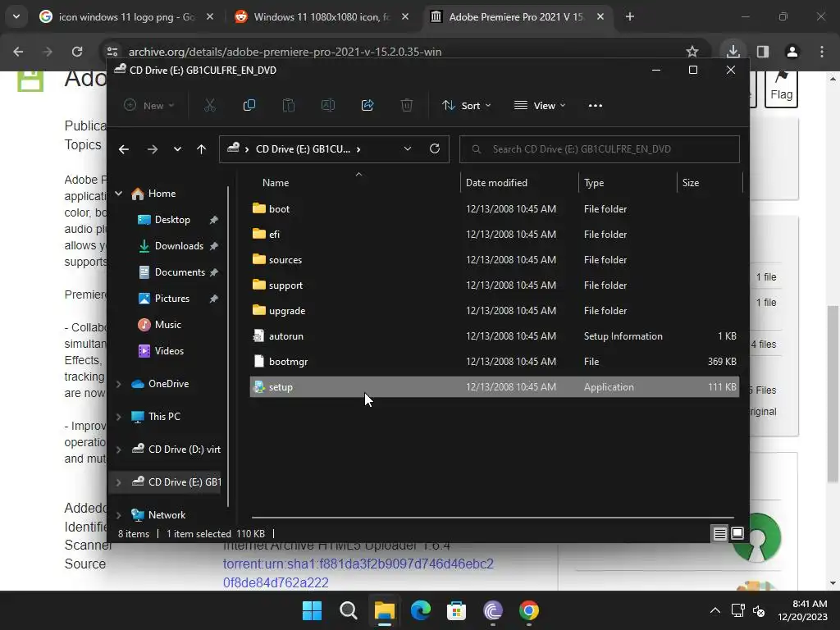The width and height of the screenshot is (840, 630).
Task: Expand address bar history dropdown
Action: (x=408, y=149)
